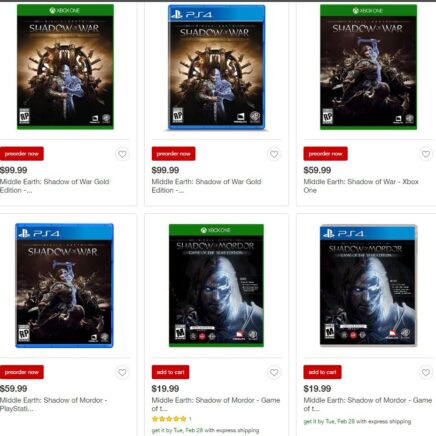Image resolution: width=436 pixels, height=436 pixels.
Task: Add Xbox One Shadow of Mordor to cart
Action: click(170, 372)
